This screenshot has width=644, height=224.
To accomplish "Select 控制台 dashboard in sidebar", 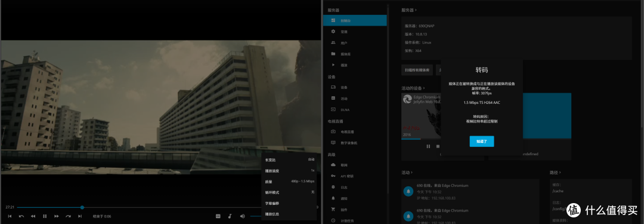I will click(355, 20).
